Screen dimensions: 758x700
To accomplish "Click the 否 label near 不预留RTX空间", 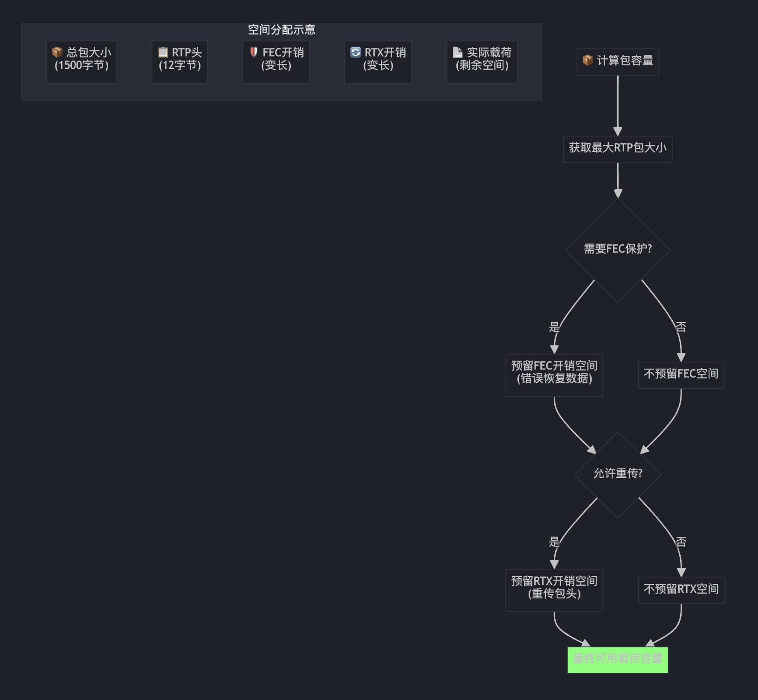I will pyautogui.click(x=681, y=541).
